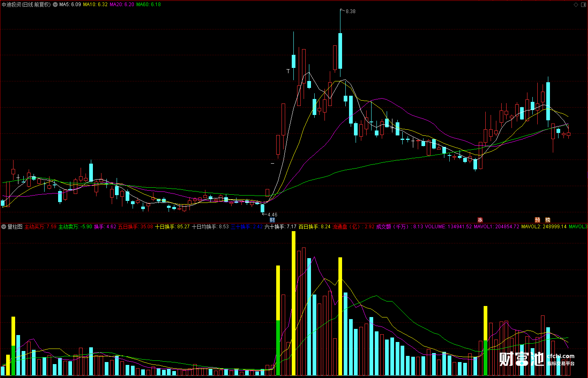This screenshot has width=588, height=378.
Task: Click the MAVOL1: 204854.72 readout
Action: 496,227
